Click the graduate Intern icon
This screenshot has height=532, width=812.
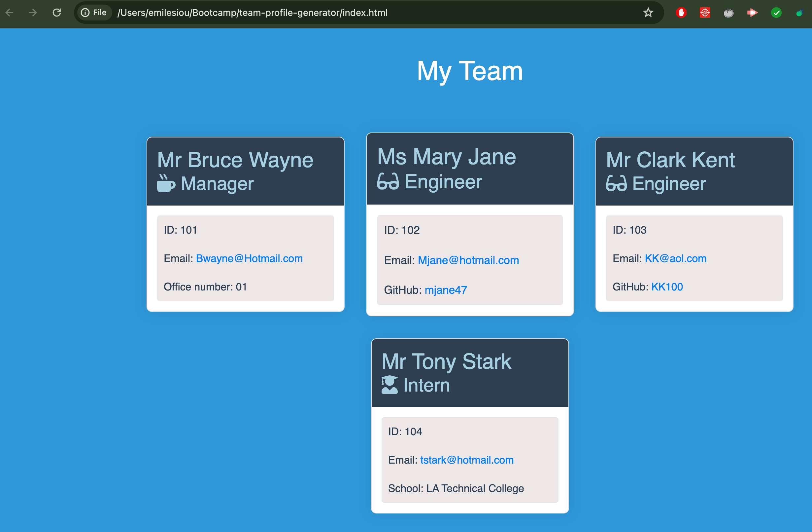389,385
